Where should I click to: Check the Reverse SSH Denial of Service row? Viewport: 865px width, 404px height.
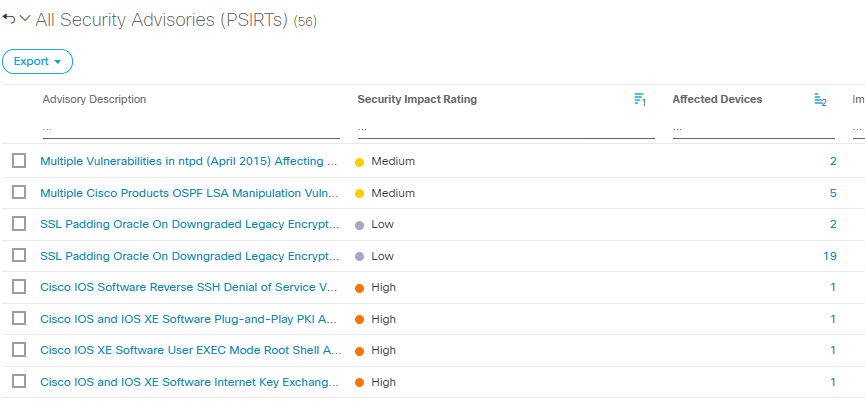pyautogui.click(x=19, y=287)
